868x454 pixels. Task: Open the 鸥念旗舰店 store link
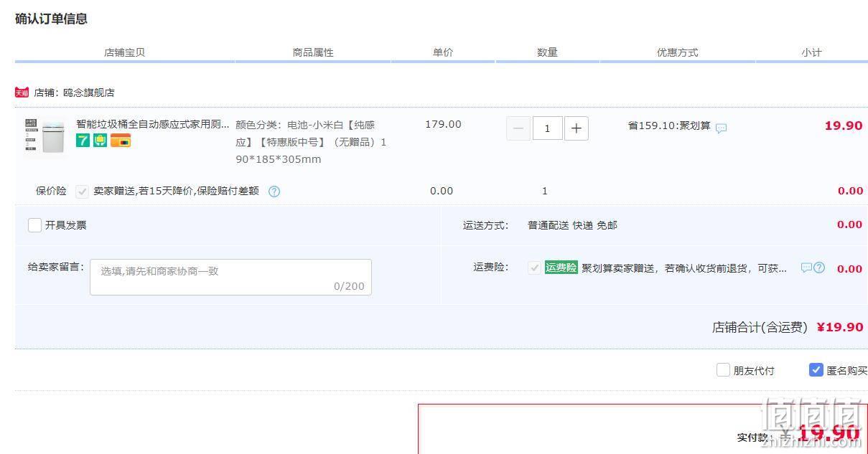pyautogui.click(x=88, y=93)
